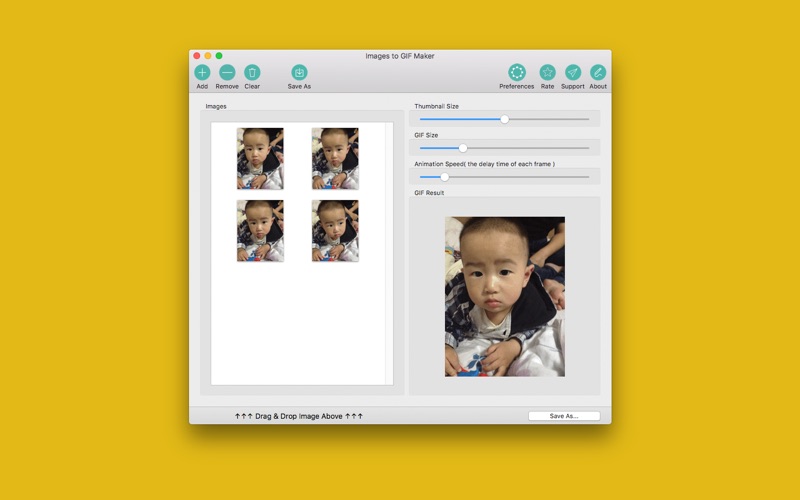Click the 'GIF Result' label
The image size is (800, 500).
[429, 193]
